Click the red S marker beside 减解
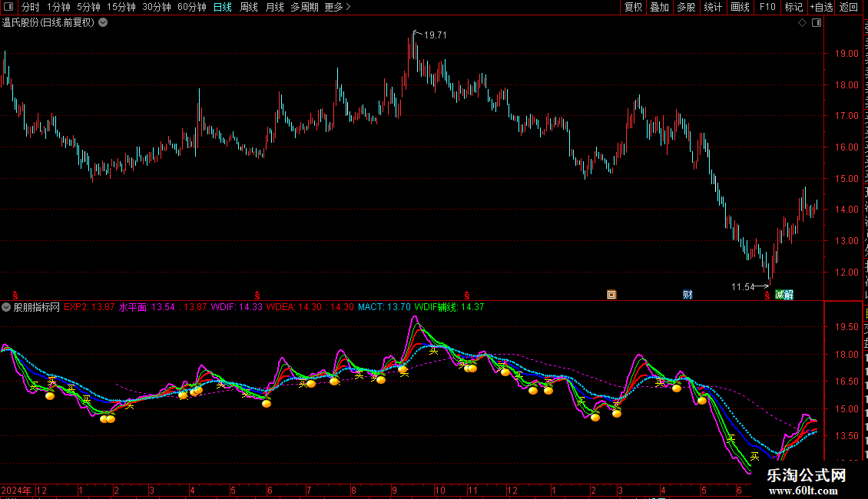 767,296
